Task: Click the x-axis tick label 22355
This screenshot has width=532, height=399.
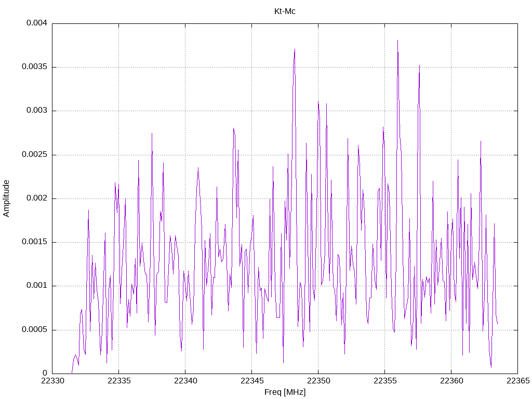Action: click(385, 381)
